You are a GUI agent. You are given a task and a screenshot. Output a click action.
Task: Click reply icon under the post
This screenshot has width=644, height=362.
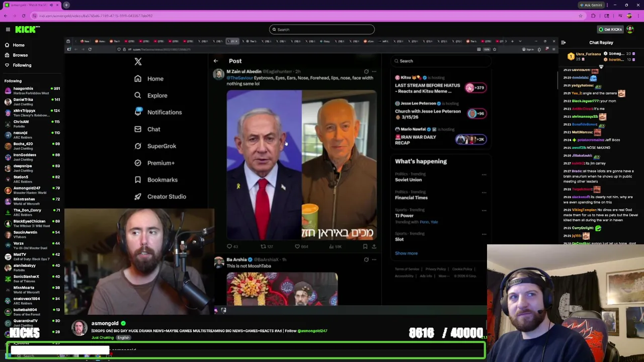click(229, 246)
